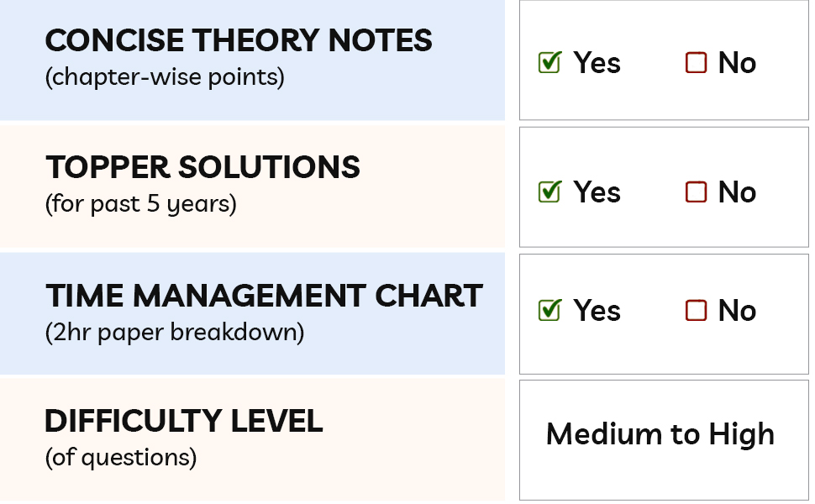Click the Concise Theory Notes heading

coord(239,40)
